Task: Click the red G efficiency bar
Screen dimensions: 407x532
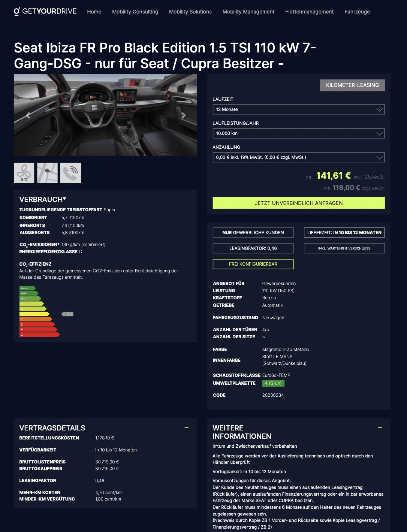Action: coord(40,335)
